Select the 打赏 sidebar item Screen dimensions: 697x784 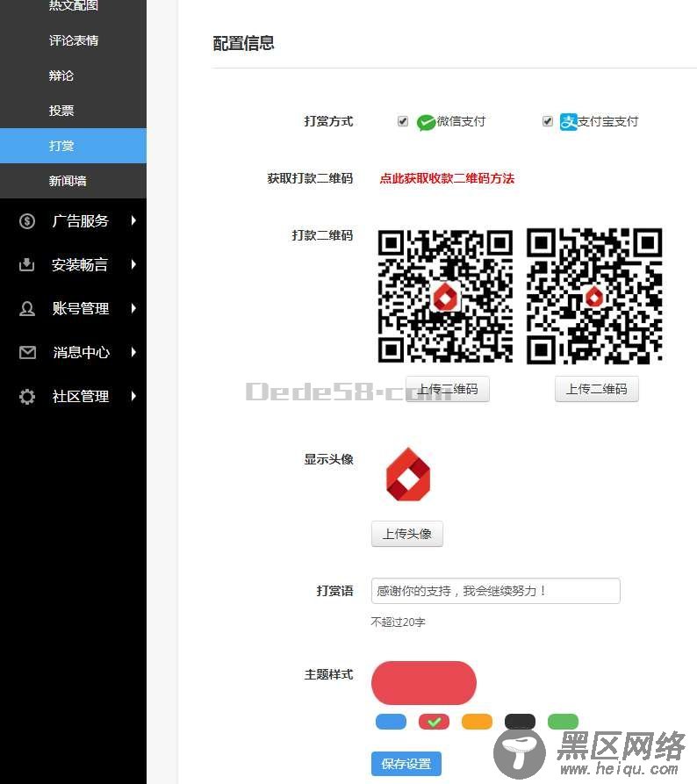pyautogui.click(x=74, y=146)
